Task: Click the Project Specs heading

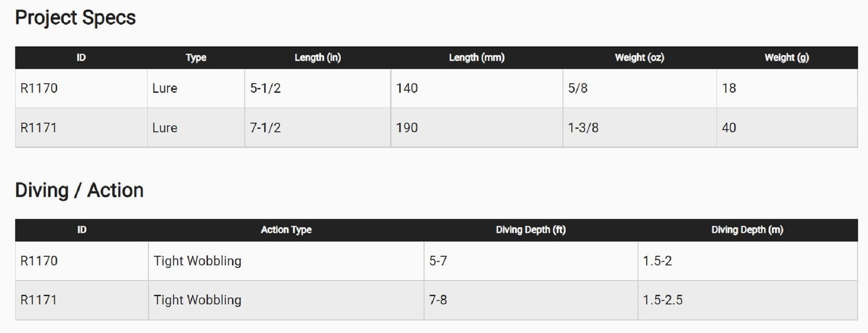Action: pos(75,18)
